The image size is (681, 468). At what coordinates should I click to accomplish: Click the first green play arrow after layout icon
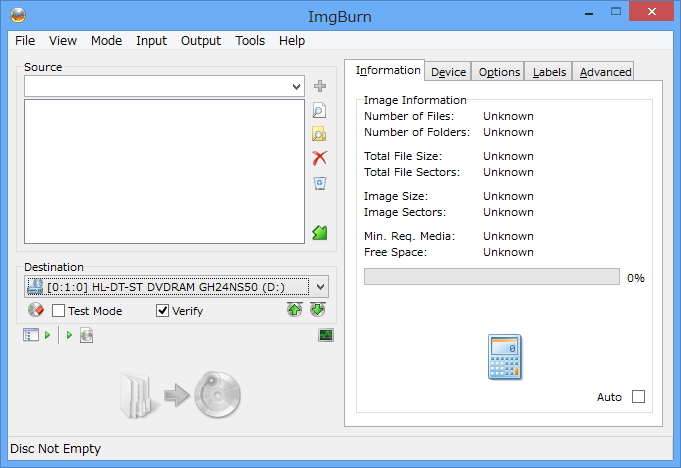point(47,335)
